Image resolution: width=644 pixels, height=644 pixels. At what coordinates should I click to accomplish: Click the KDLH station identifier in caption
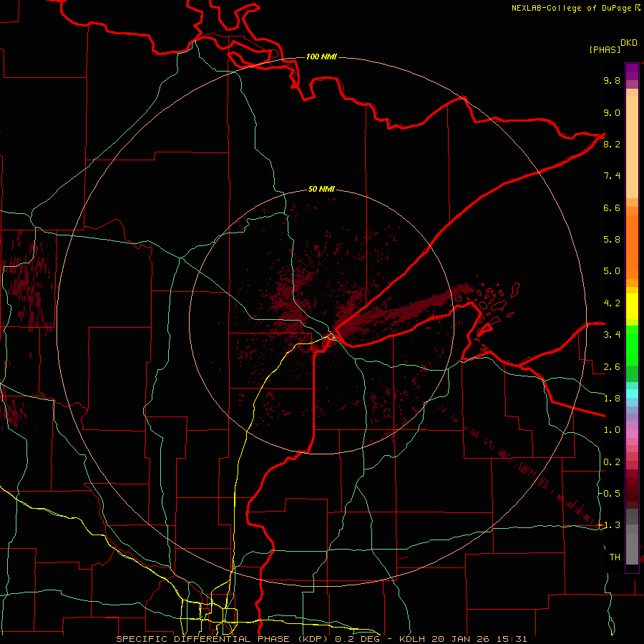point(412,639)
